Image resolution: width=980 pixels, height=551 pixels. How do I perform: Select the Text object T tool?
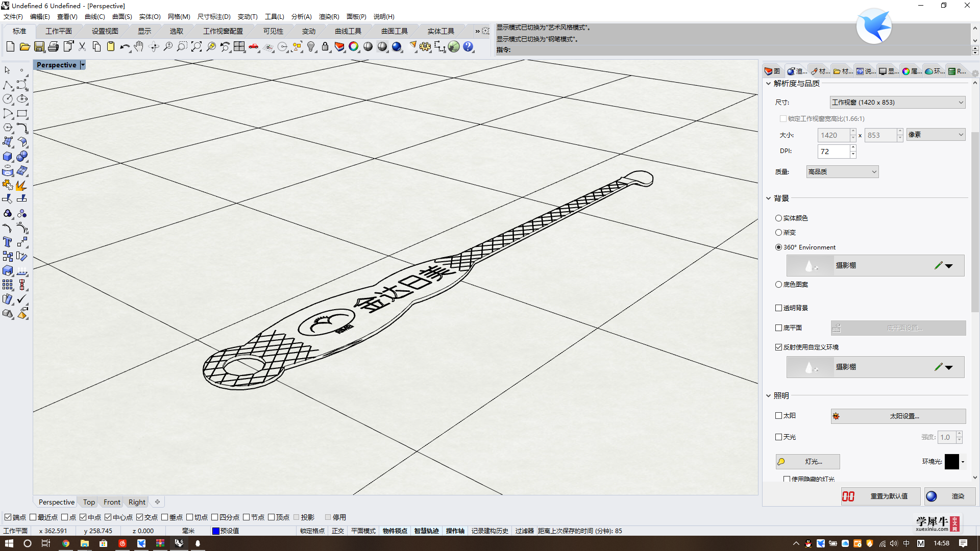point(8,242)
